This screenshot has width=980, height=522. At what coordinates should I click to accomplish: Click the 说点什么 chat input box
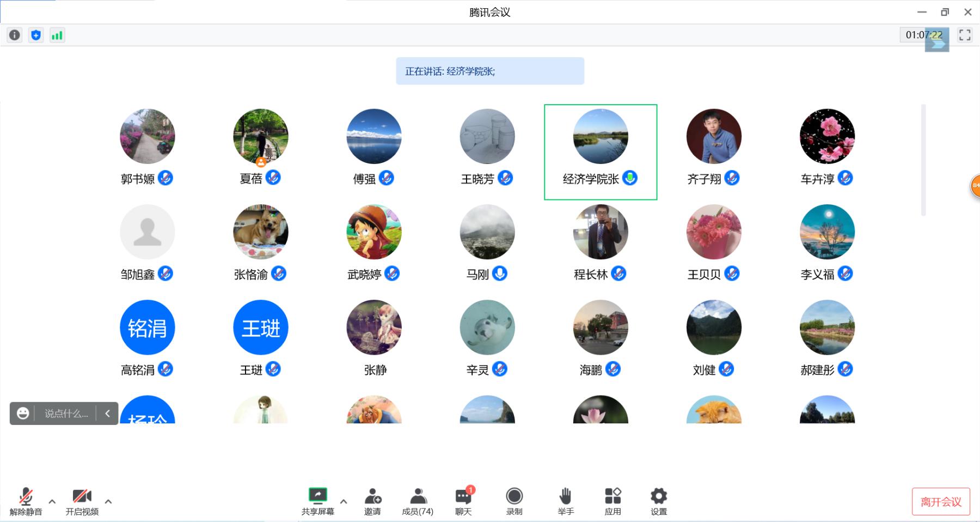pos(66,414)
